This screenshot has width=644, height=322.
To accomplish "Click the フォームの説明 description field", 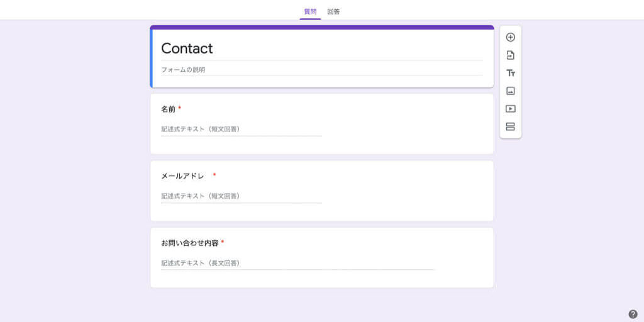I will pyautogui.click(x=321, y=70).
